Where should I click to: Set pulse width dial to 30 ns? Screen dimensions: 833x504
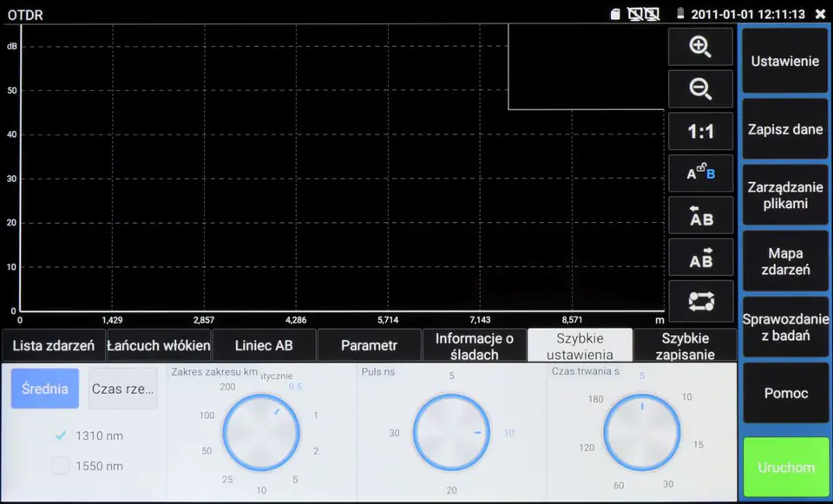[x=394, y=433]
